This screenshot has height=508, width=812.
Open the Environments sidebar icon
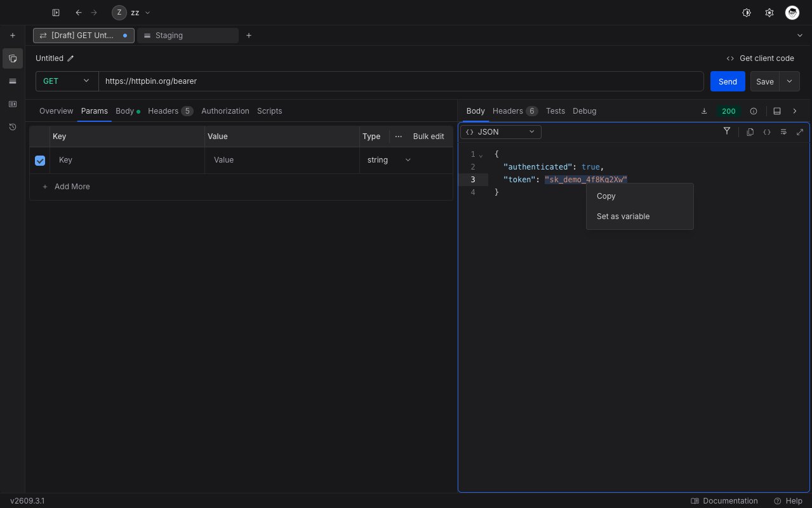[13, 81]
